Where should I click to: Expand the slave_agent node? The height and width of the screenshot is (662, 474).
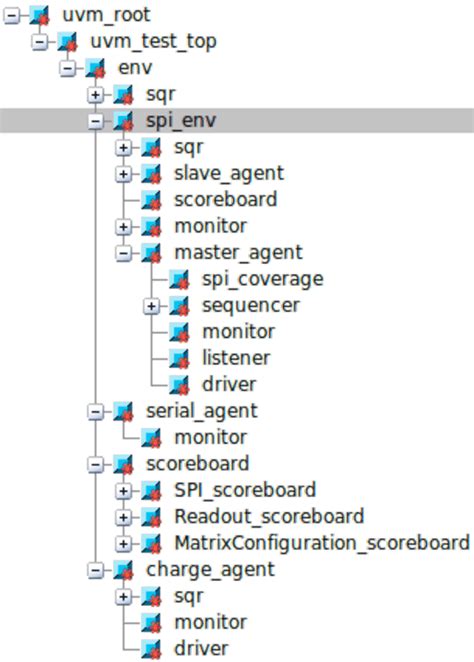pyautogui.click(x=123, y=174)
